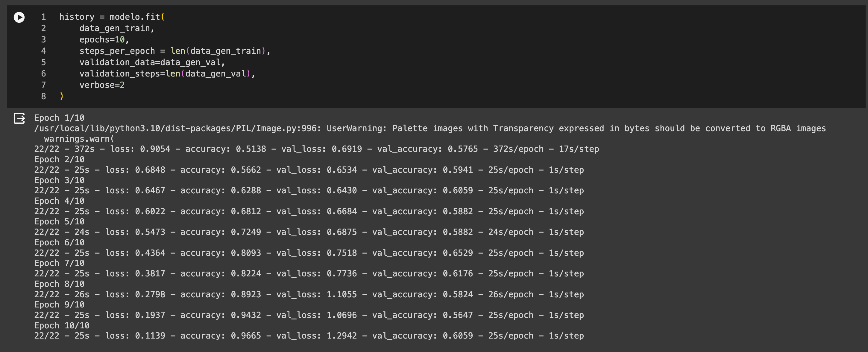Click the 372s/epoch result line
This screenshot has width=868, height=352.
click(316, 149)
